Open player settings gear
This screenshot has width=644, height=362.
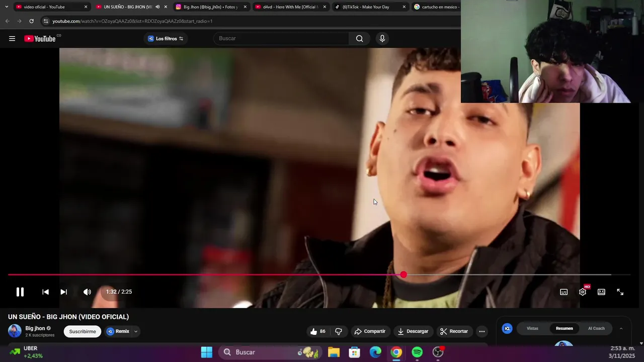583,292
